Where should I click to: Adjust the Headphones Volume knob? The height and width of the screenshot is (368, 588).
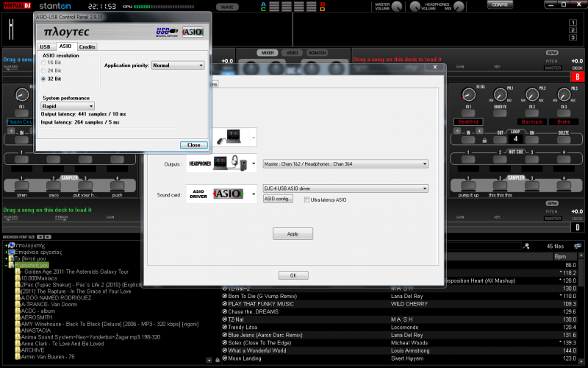click(x=415, y=7)
